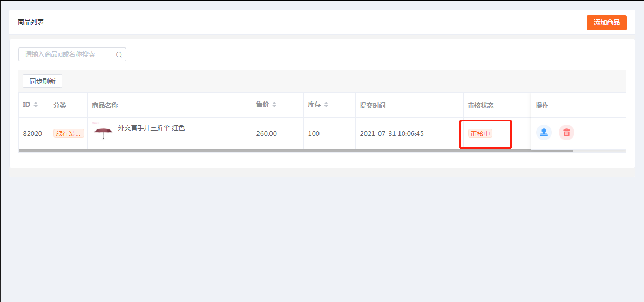Click the 添加商品 button
The width and height of the screenshot is (644, 302).
(607, 23)
